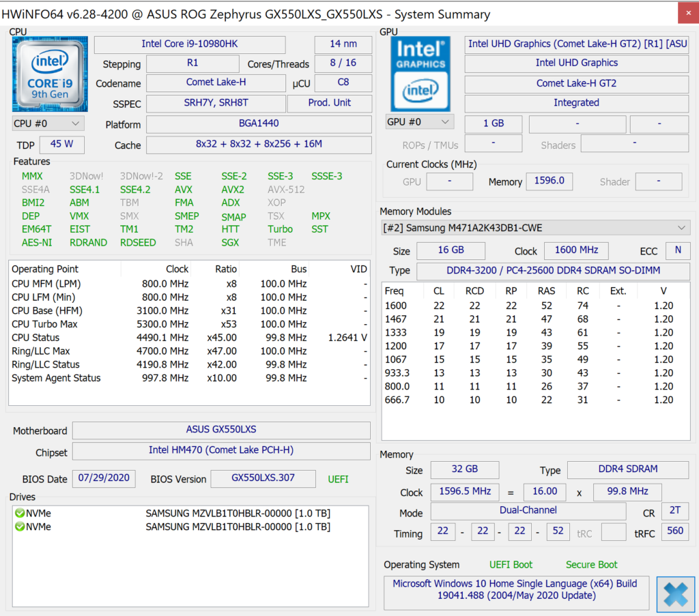Click the AES-NI feature flag
Screen dimensions: 699x616
pos(37,243)
